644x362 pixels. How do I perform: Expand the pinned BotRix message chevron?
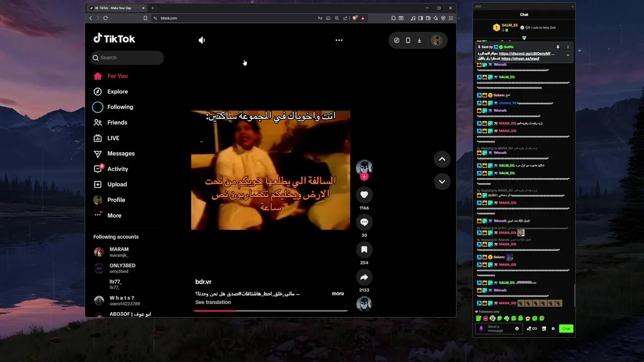click(x=568, y=55)
